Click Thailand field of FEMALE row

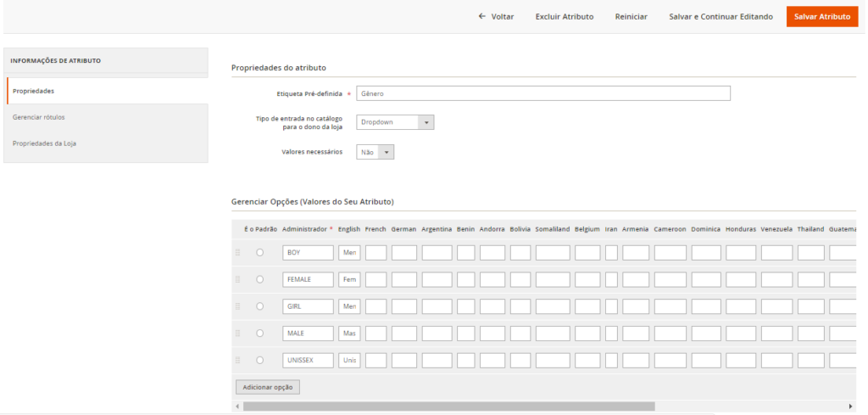coord(811,279)
